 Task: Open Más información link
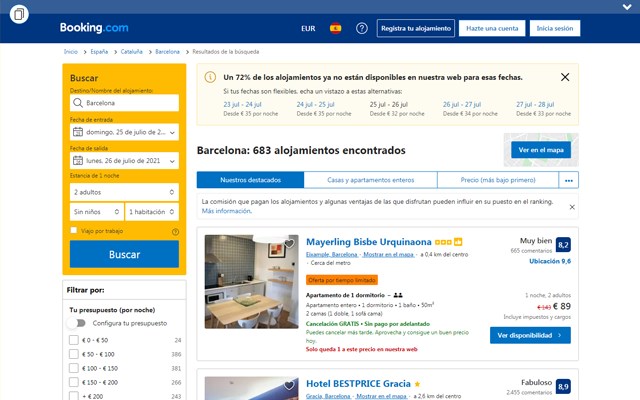(x=227, y=211)
